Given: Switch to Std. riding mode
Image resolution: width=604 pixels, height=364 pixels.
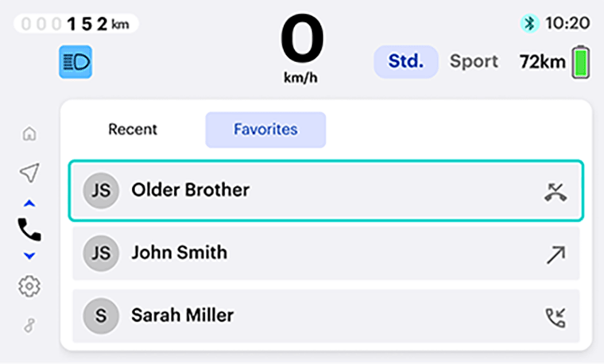Looking at the screenshot, I should coord(406,62).
